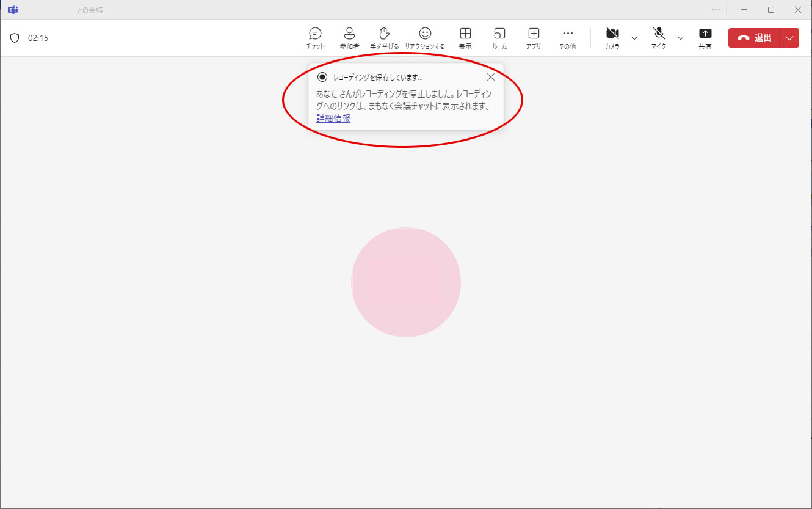
Task: Click the title bar ellipsis menu
Action: [715, 9]
